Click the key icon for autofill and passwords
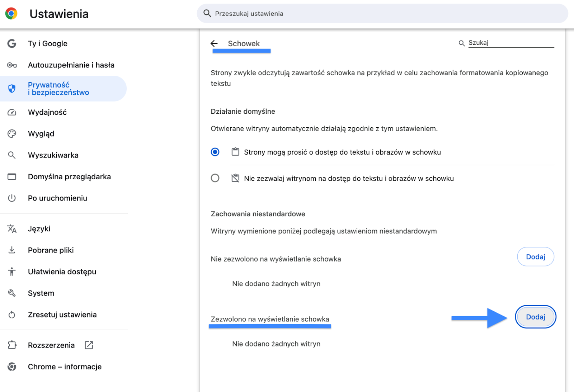Screen dimensions: 574x392 click(x=12, y=65)
